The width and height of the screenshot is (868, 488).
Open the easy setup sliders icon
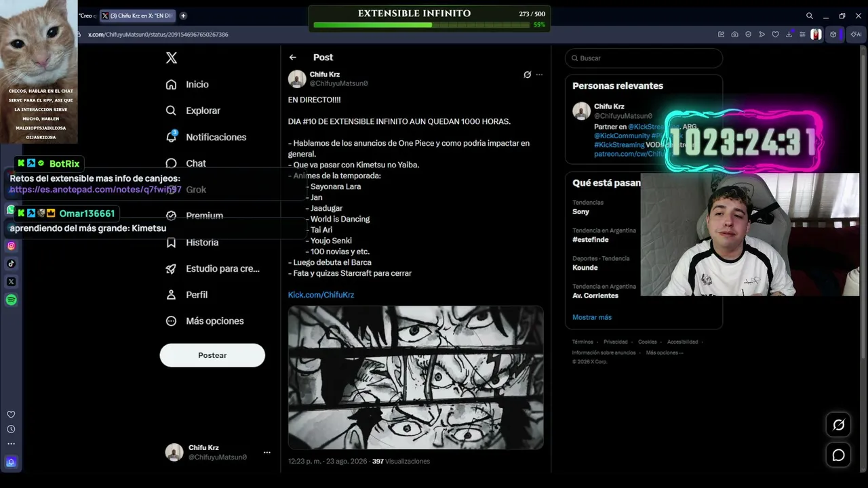[x=802, y=35]
